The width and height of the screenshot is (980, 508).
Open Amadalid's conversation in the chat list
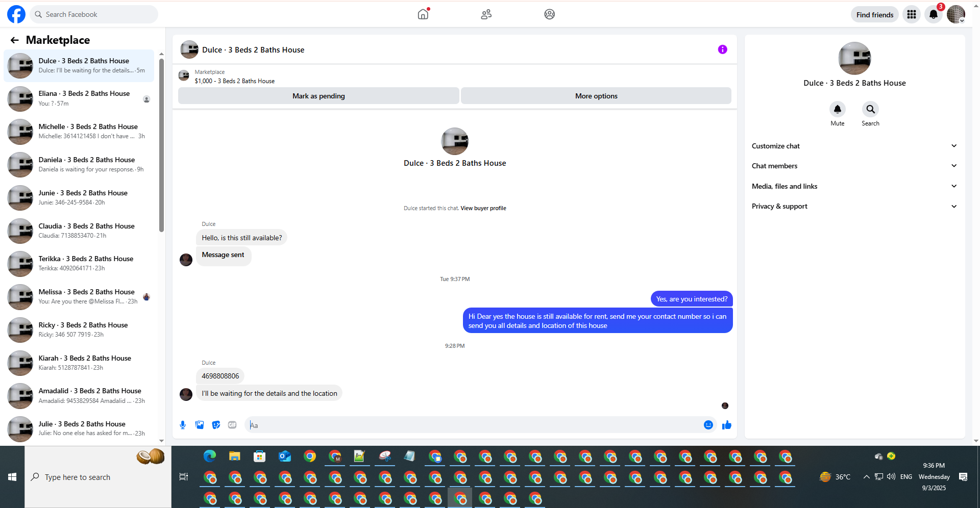pos(79,396)
